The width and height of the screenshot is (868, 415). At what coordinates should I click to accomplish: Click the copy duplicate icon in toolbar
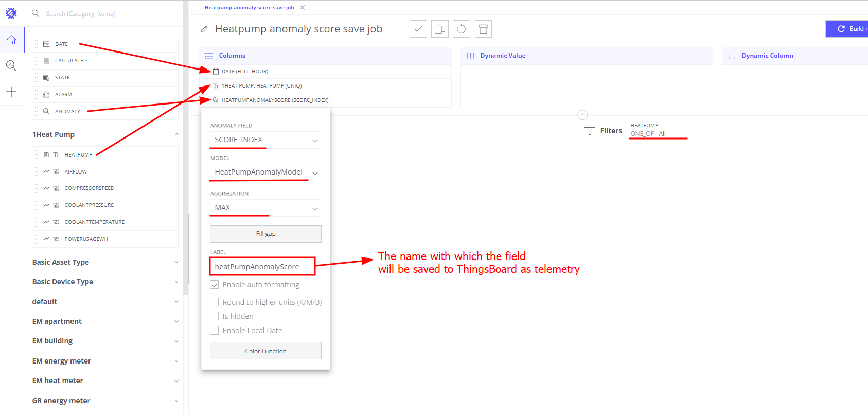coord(440,29)
